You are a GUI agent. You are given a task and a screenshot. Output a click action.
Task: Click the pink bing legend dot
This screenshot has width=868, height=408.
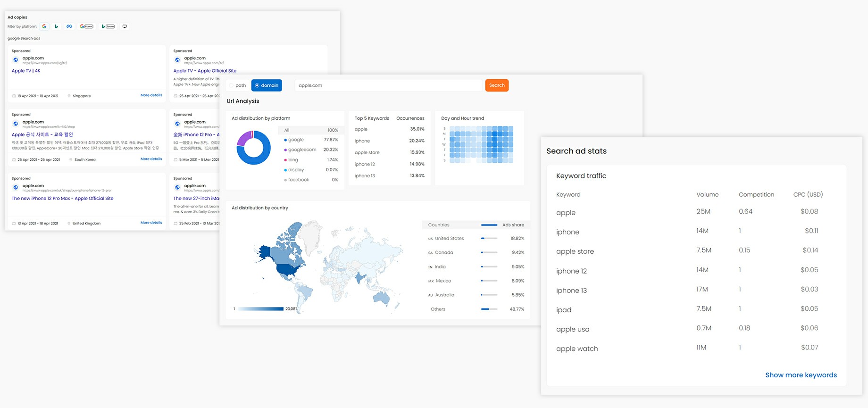pos(285,160)
